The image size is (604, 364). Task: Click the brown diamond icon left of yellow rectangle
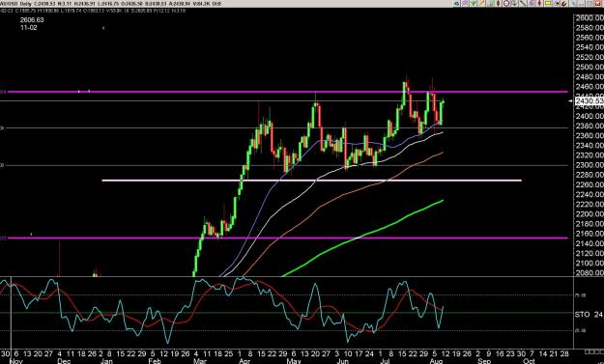point(539,4)
